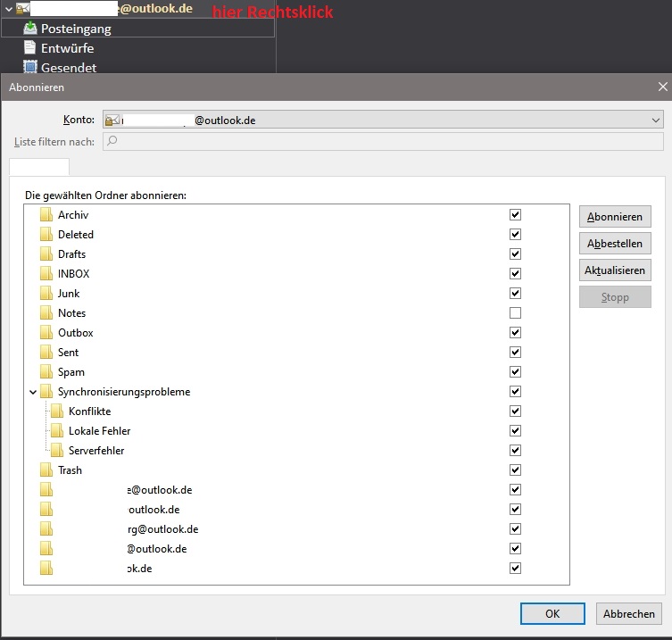672x640 pixels.
Task: Toggle the Serverfehler subscription checkbox
Action: (515, 451)
